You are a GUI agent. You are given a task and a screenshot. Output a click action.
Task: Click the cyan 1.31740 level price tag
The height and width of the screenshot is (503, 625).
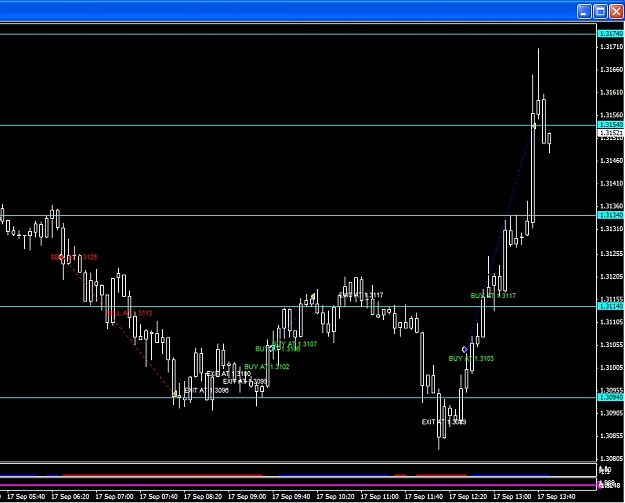click(x=611, y=34)
